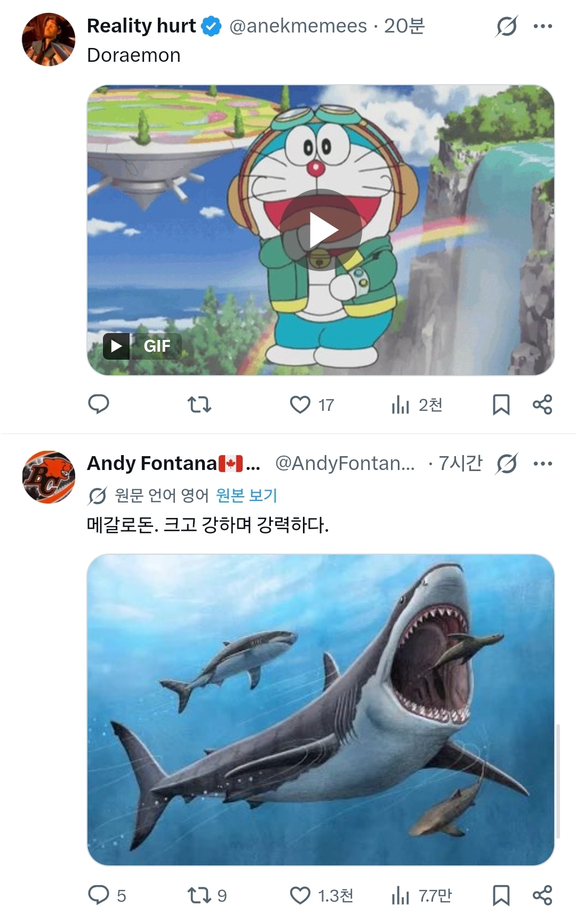Play the Doraemon GIF

321,230
